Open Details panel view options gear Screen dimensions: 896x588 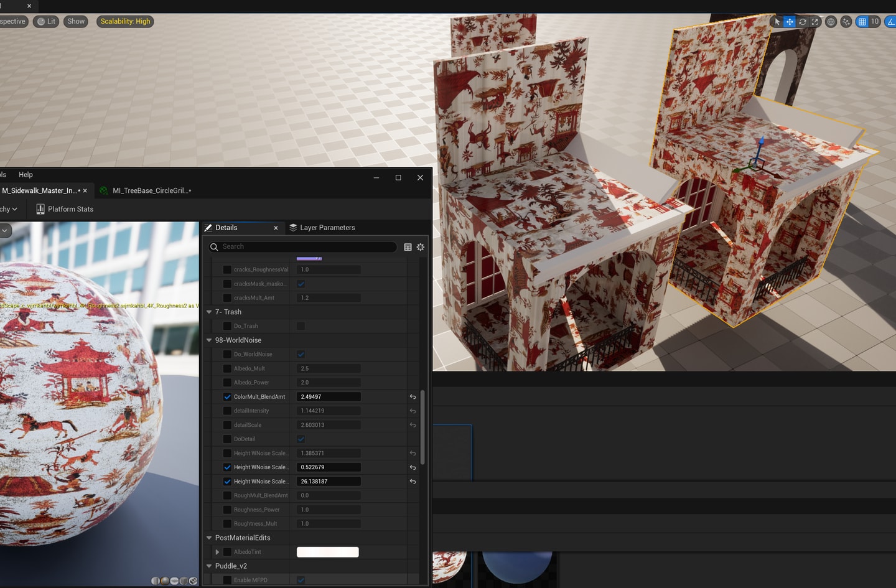point(421,247)
